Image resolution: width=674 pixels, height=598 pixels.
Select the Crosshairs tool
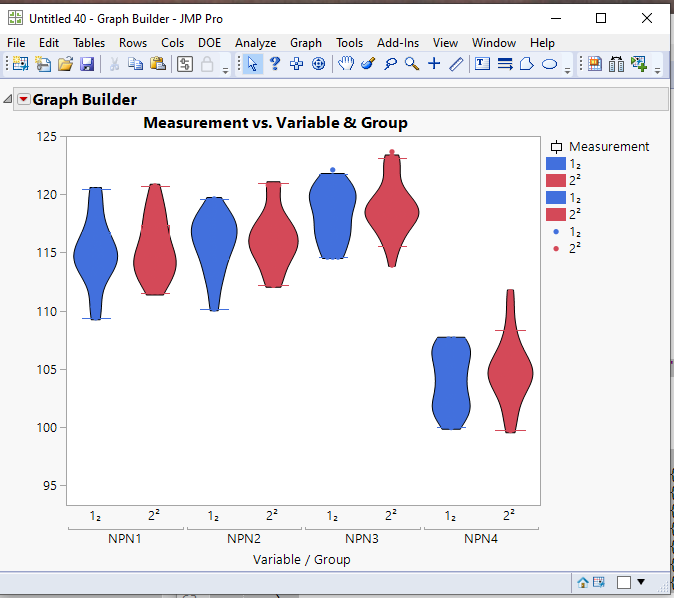pyautogui.click(x=434, y=64)
